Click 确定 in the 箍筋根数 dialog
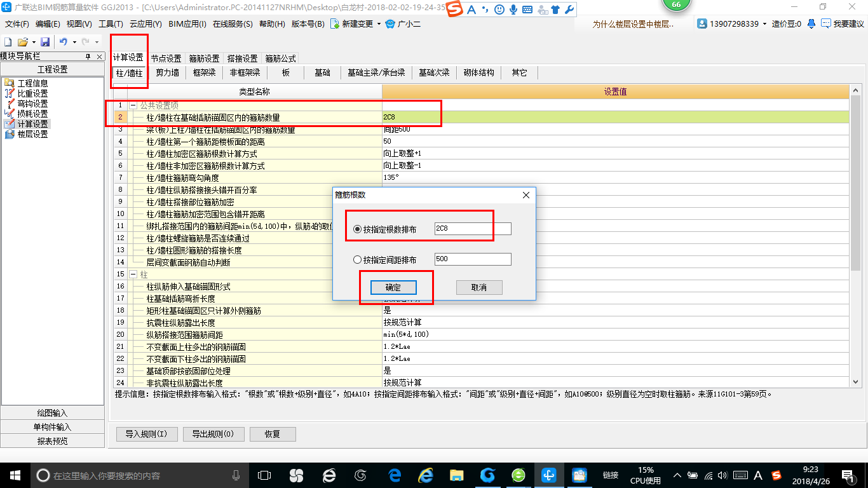 393,287
